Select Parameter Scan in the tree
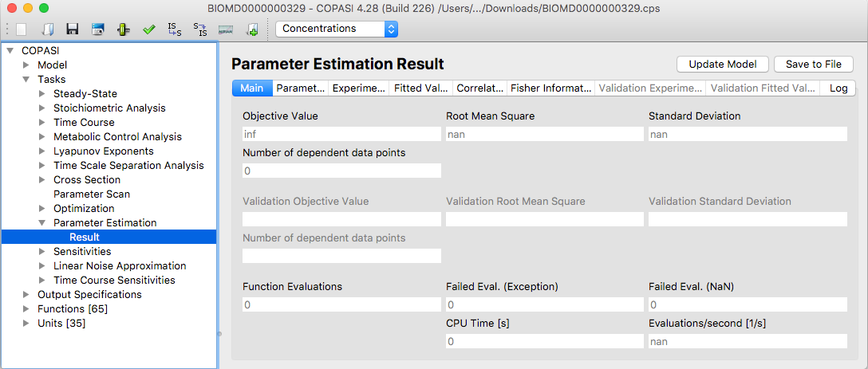The height and width of the screenshot is (369, 868). (x=92, y=194)
